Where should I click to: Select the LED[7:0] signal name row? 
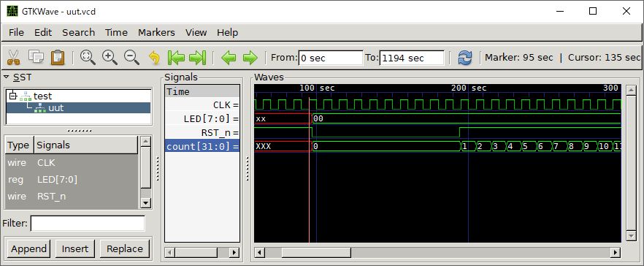[202, 119]
